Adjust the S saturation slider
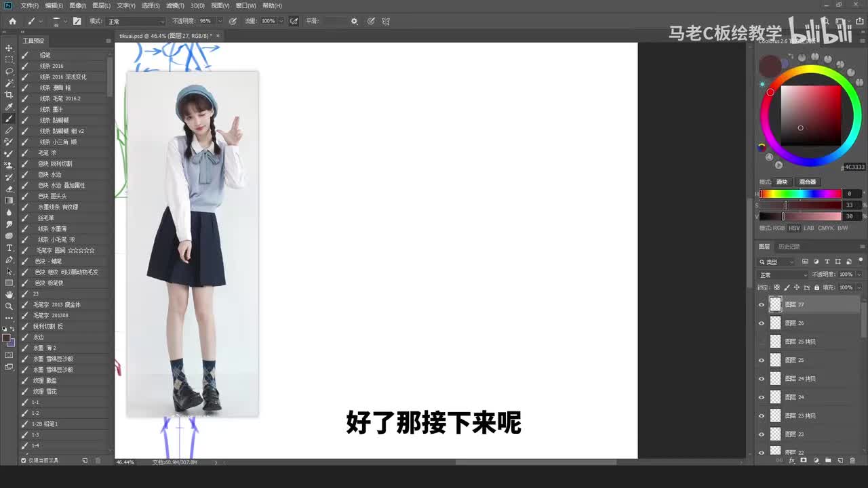 [x=801, y=205]
